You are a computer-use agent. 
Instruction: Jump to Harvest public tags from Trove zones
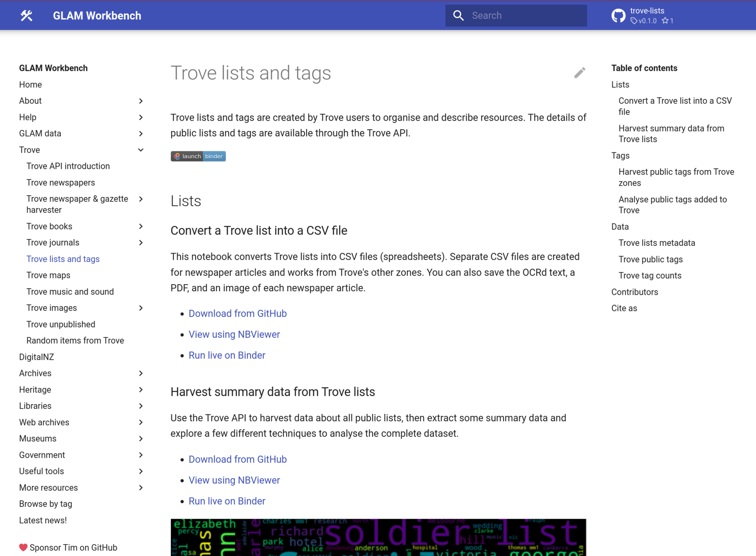pyautogui.click(x=676, y=177)
